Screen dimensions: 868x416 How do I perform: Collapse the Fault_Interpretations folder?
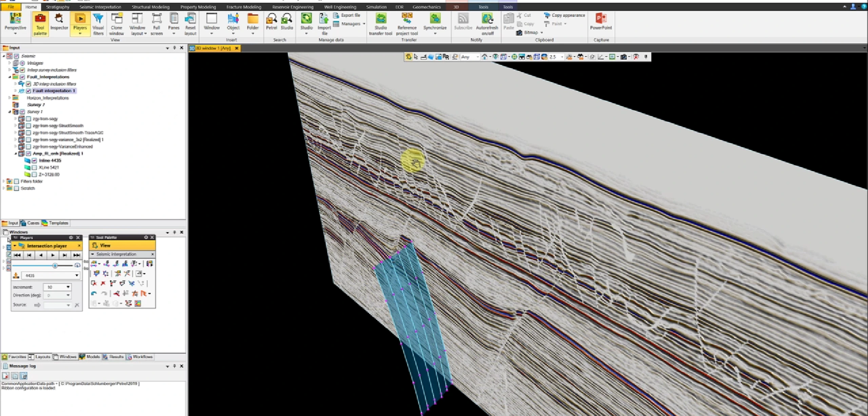pyautogui.click(x=9, y=77)
